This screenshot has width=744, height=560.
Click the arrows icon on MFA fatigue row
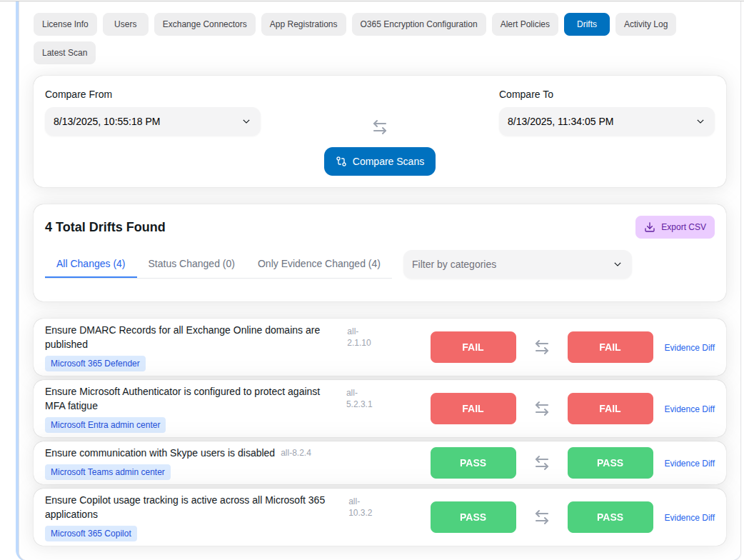click(542, 409)
